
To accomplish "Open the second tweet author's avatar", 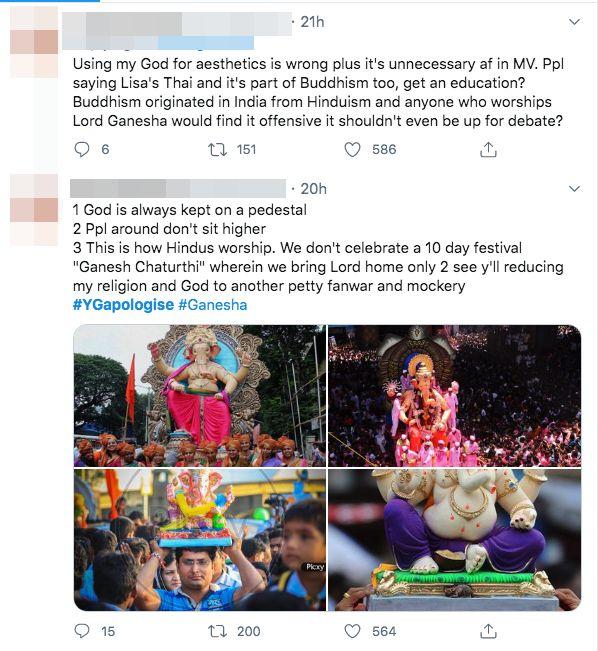I will click(x=34, y=210).
